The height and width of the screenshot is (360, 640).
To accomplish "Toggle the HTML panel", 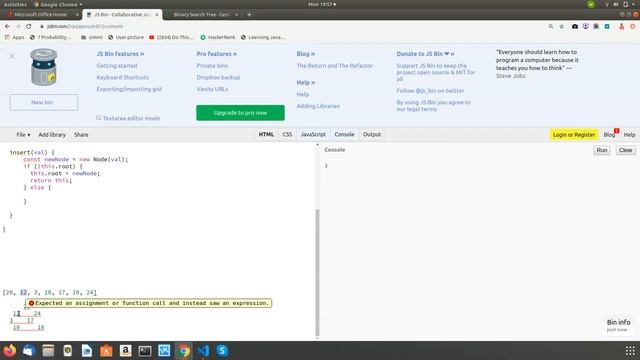I will coord(266,134).
